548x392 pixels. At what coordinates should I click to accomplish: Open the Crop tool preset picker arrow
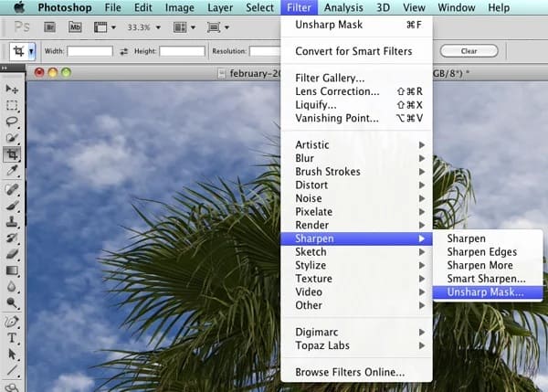coord(31,51)
